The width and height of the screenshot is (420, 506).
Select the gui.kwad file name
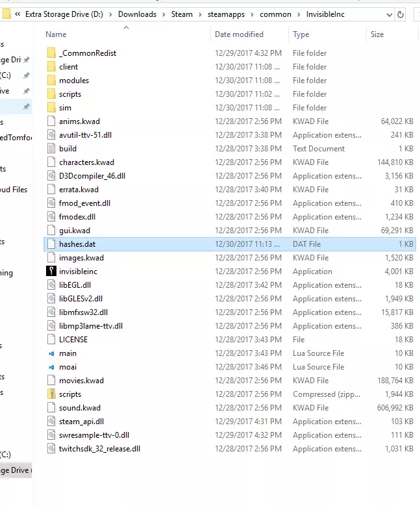75,231
